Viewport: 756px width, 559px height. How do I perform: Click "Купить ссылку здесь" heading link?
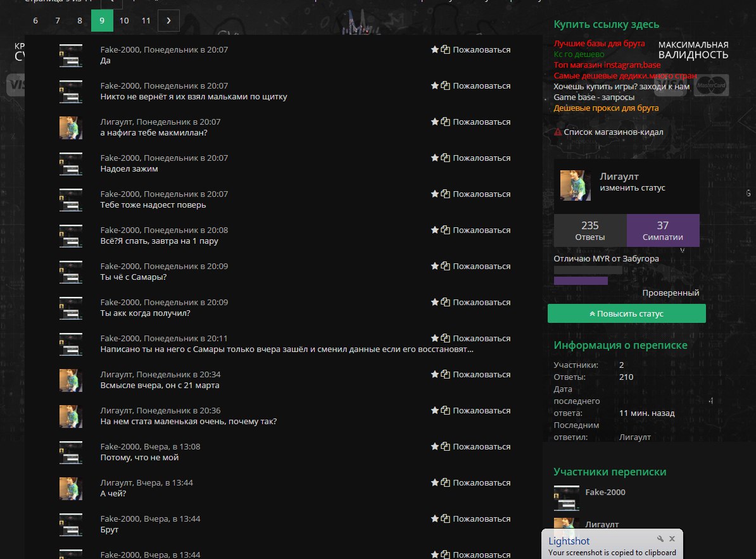(606, 24)
